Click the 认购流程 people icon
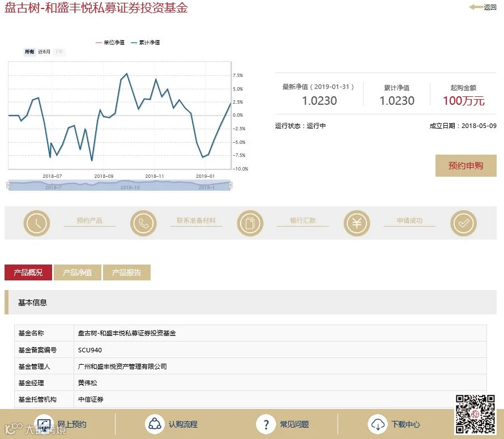Image resolution: width=504 pixels, height=439 pixels. pos(155,424)
